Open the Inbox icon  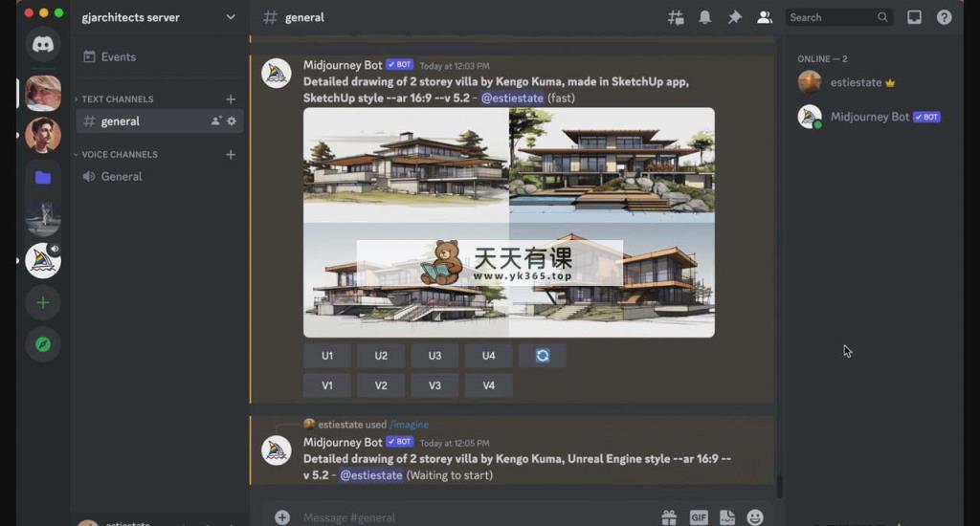[914, 17]
